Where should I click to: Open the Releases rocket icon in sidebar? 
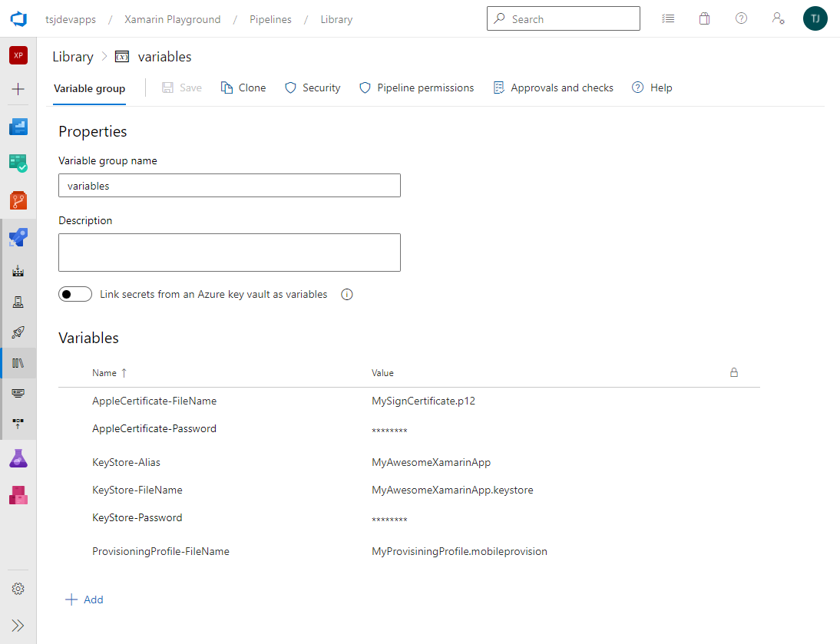[x=18, y=332]
